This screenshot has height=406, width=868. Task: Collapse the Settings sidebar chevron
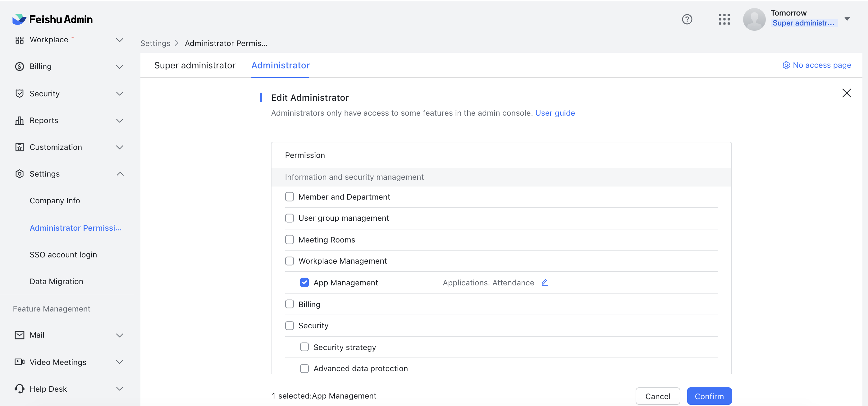120,174
